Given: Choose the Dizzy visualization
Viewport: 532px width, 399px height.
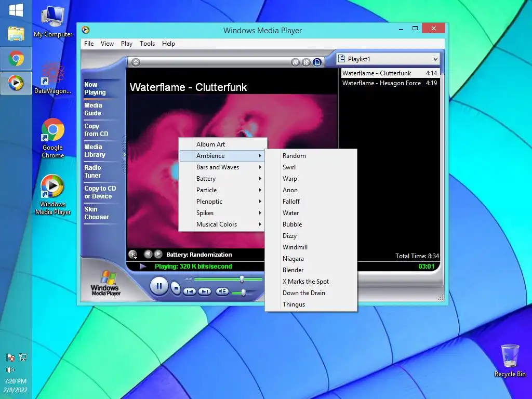Looking at the screenshot, I should click(x=311, y=236).
